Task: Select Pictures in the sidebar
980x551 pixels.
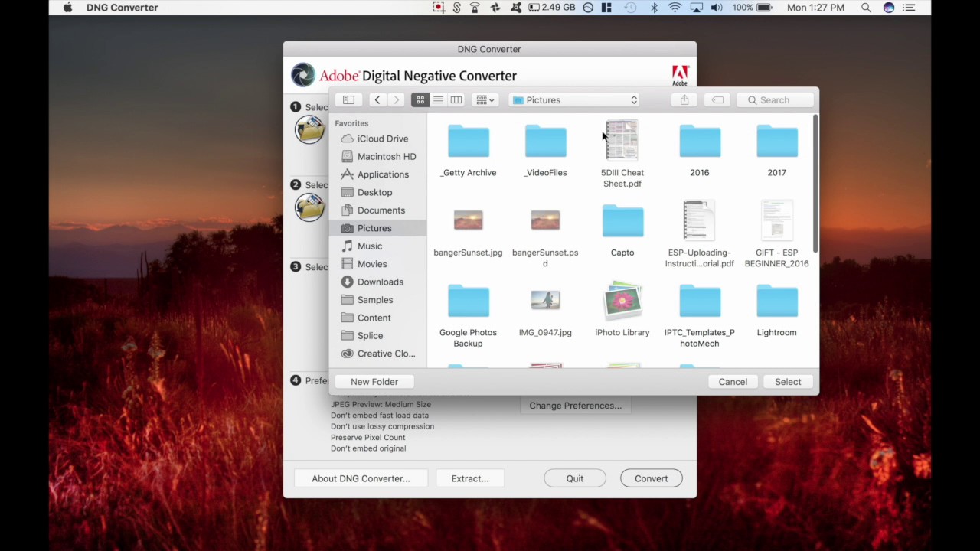Action: pyautogui.click(x=378, y=228)
